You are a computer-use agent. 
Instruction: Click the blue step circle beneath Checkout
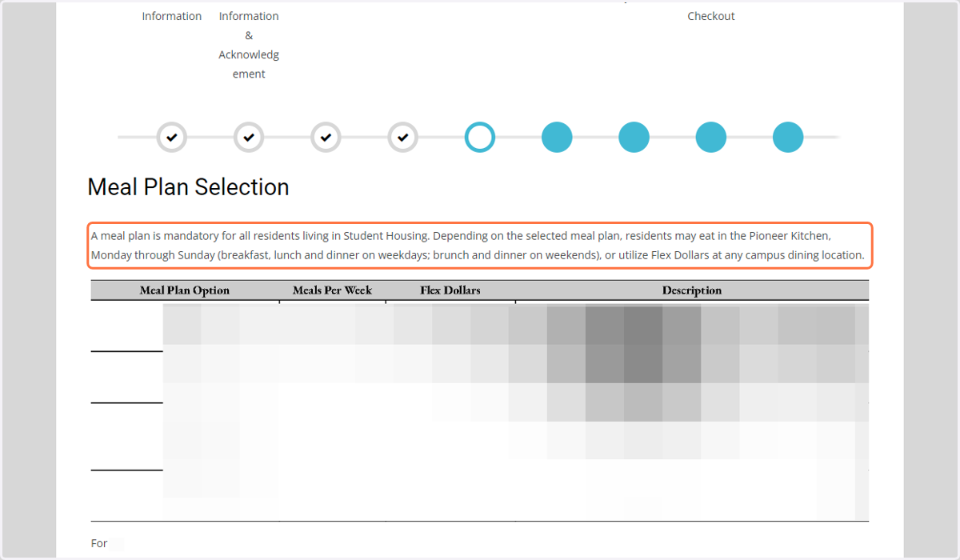click(x=711, y=138)
